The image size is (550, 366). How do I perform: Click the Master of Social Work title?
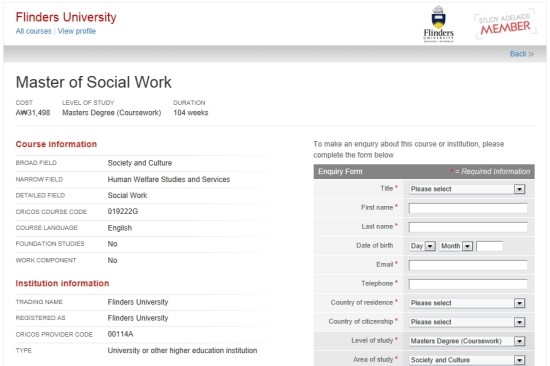pyautogui.click(x=94, y=82)
